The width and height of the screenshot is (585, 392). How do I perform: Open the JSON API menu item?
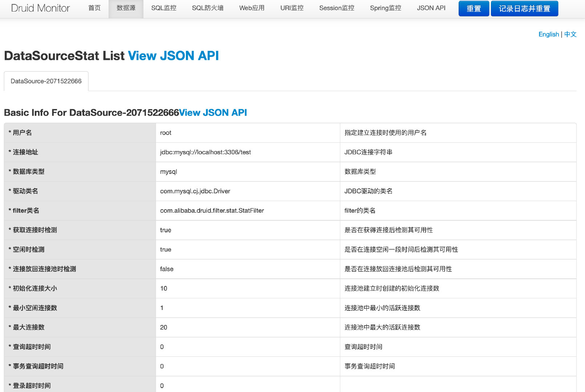pos(431,8)
